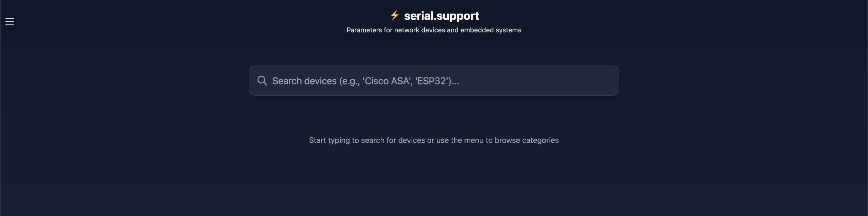The height and width of the screenshot is (216, 868).
Task: Click the serial.support brand logo
Action: pos(434,16)
